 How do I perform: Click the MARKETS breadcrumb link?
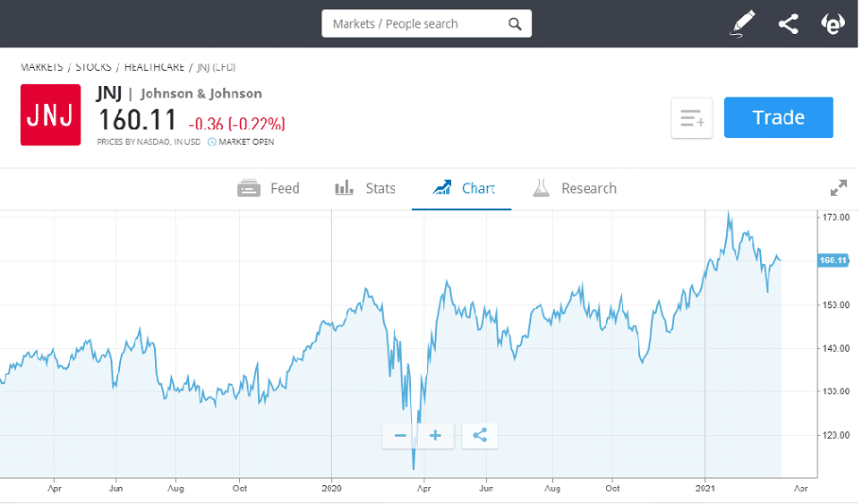pos(42,67)
